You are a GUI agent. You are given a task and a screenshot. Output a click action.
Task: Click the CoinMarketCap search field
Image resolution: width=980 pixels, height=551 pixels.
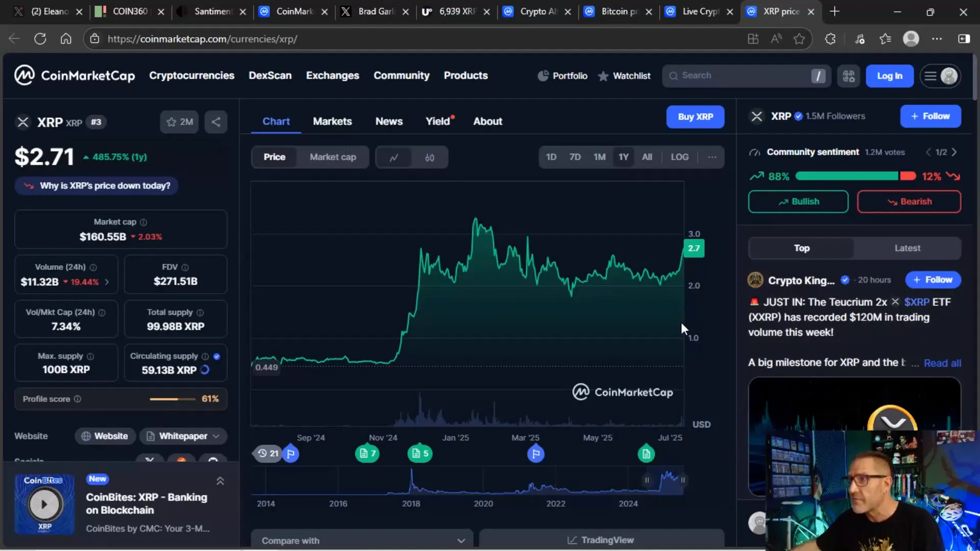[x=747, y=76]
